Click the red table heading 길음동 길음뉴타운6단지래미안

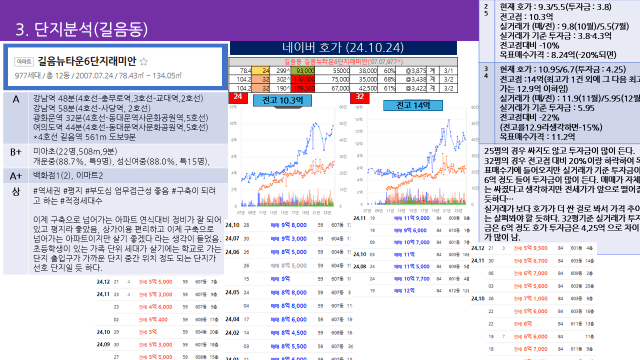coord(343,62)
